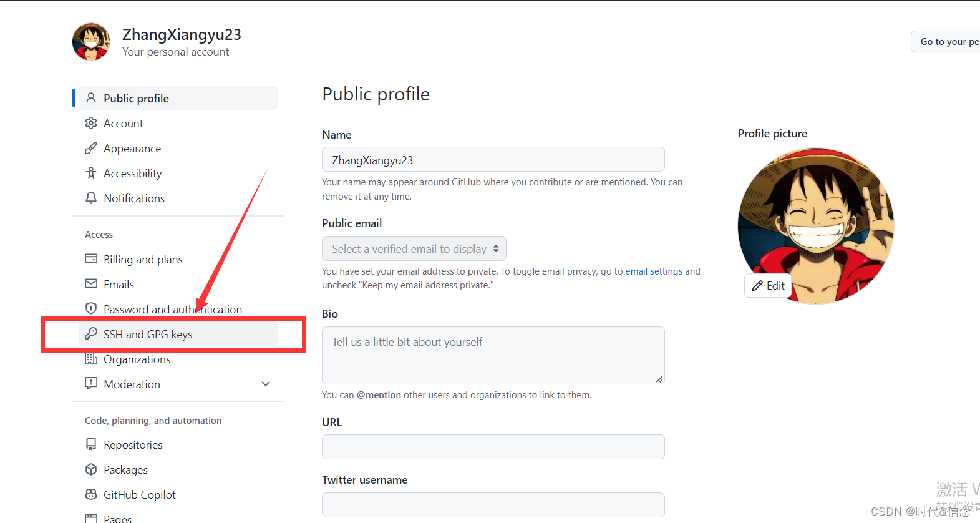Click the Notifications bell icon
The width and height of the screenshot is (980, 523).
(x=91, y=198)
